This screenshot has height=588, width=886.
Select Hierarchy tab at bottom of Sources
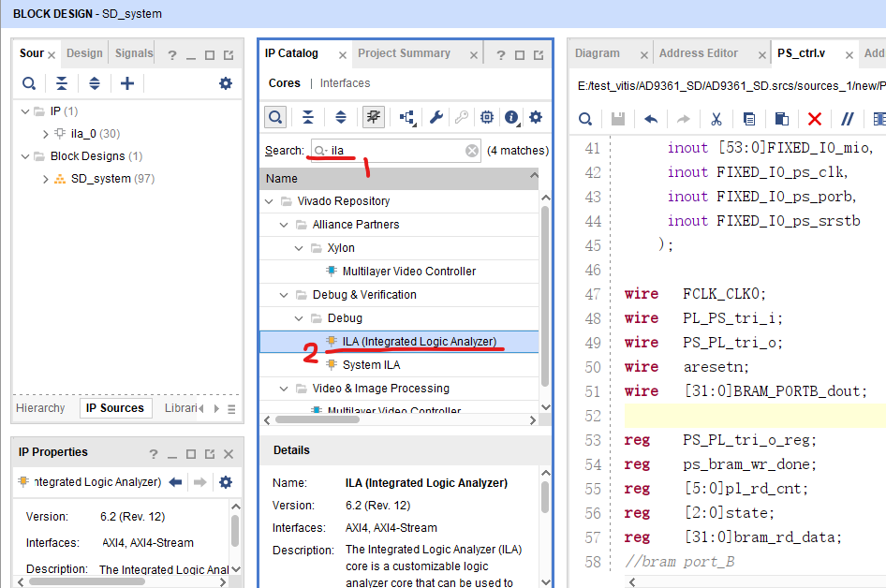pos(40,408)
